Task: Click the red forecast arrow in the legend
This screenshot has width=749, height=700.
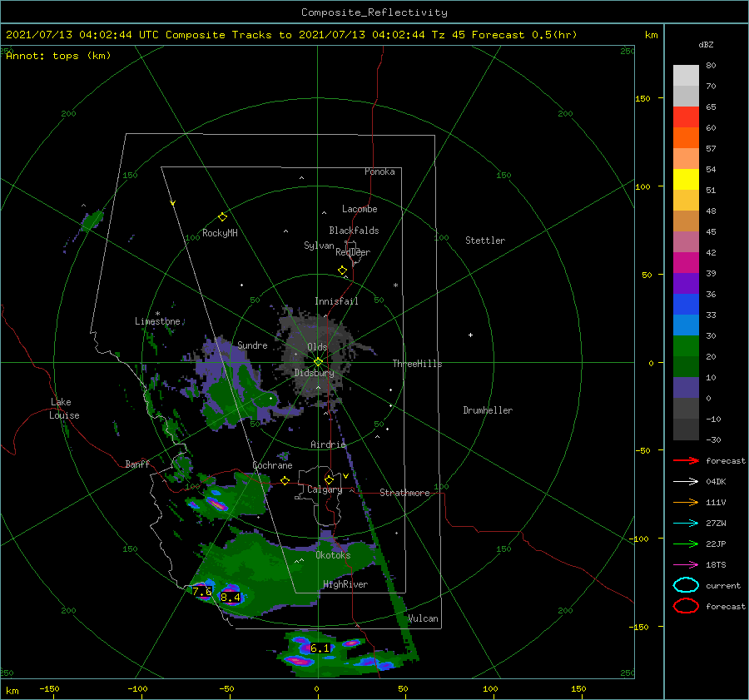Action: (x=686, y=460)
